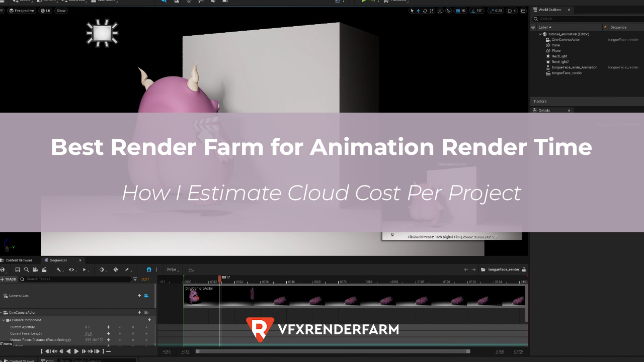Viewport: 644px width, 362px height.
Task: Click the timeline playhead at frame 0017
Action: (x=220, y=278)
